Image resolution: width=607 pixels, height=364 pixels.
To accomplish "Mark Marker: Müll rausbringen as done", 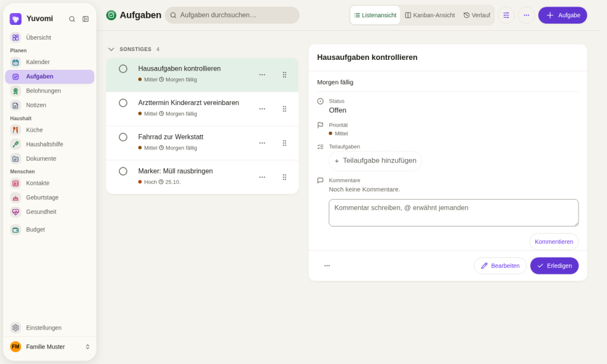I will pos(123,171).
